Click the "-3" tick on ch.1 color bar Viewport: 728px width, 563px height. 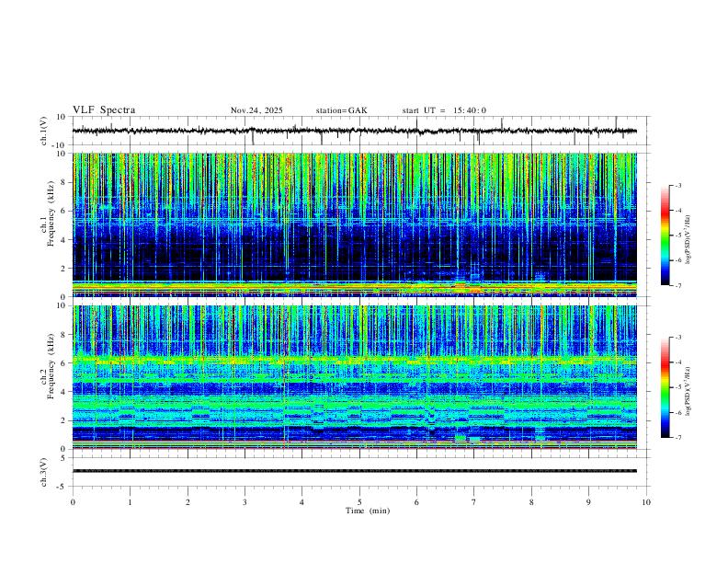678,185
